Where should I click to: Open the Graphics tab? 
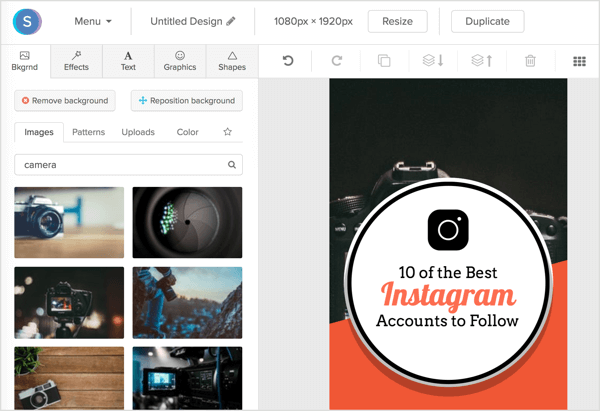[x=180, y=61]
